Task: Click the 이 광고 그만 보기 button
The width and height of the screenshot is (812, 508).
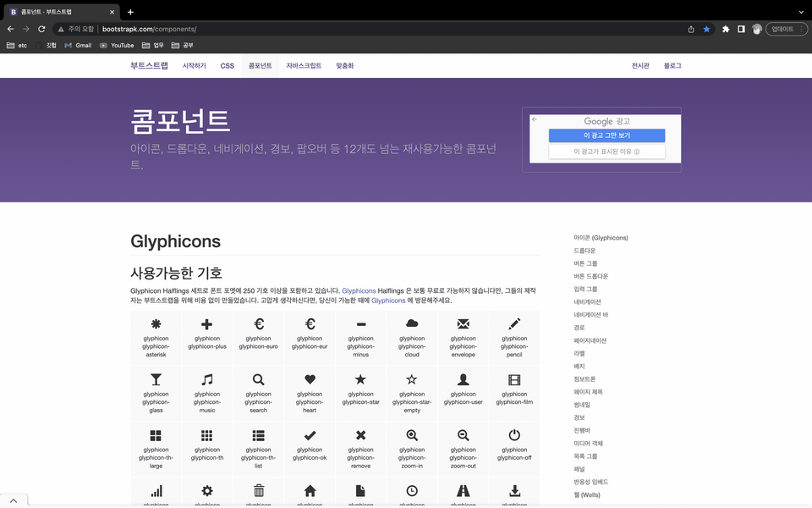Action: pyautogui.click(x=606, y=135)
